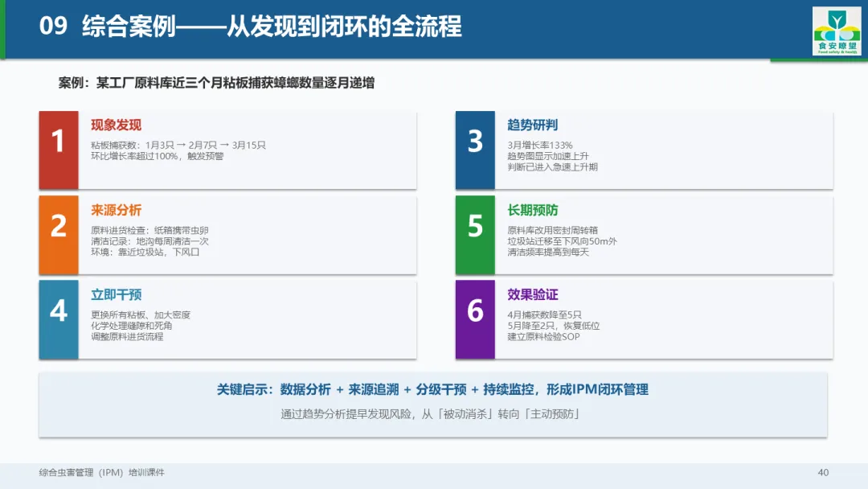Click the line 垃圾站迁移至下风向50m外

562,241
